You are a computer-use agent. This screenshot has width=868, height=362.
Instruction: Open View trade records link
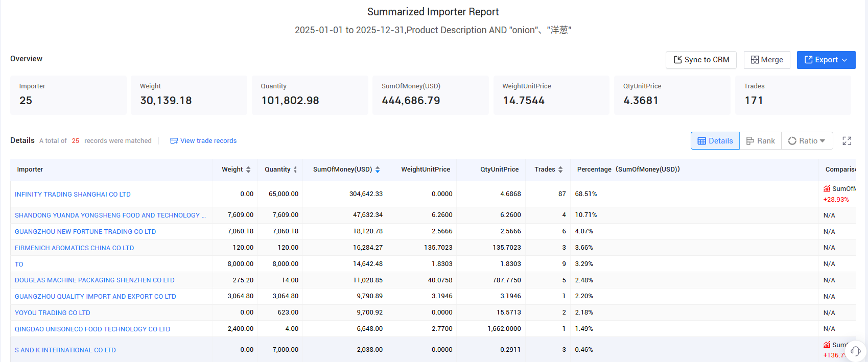203,141
